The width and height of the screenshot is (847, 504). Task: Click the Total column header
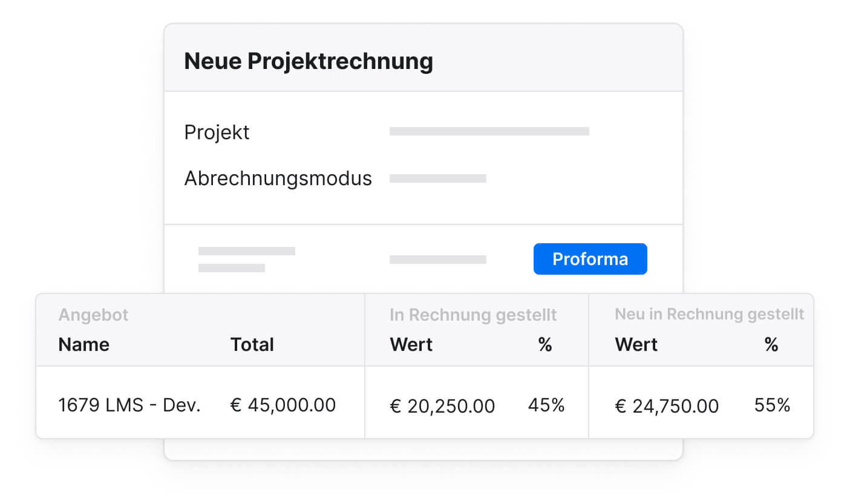click(252, 345)
